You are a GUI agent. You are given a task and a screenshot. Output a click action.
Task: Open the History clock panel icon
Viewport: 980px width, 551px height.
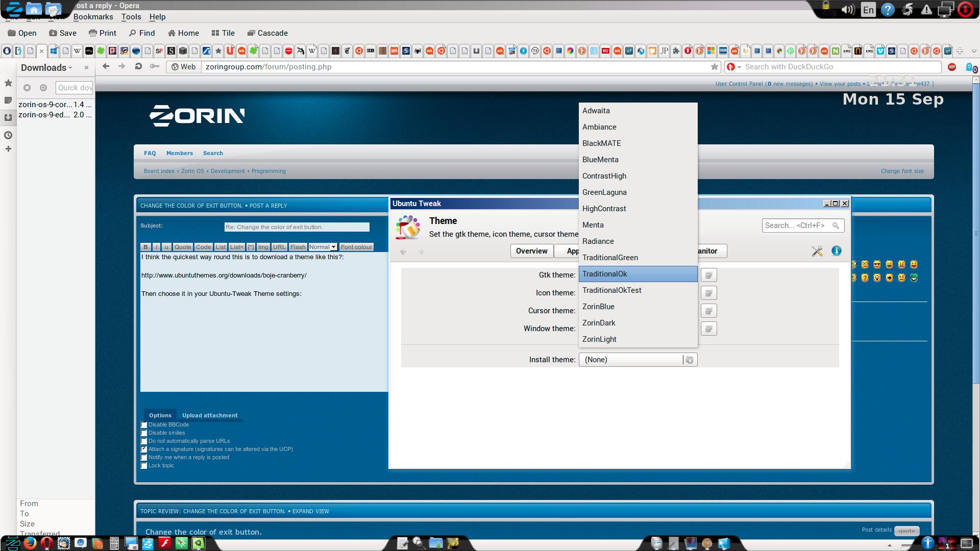(x=8, y=135)
